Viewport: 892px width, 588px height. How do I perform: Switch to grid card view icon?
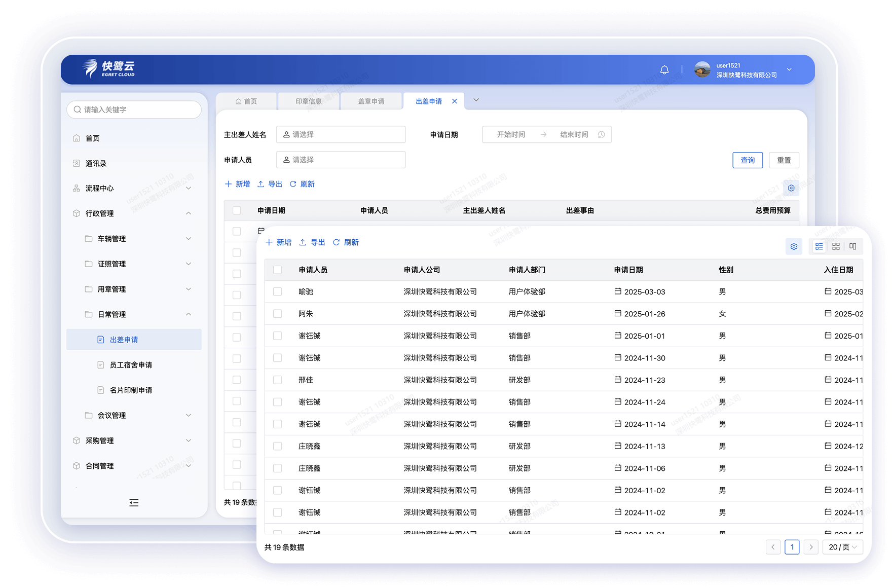click(836, 246)
